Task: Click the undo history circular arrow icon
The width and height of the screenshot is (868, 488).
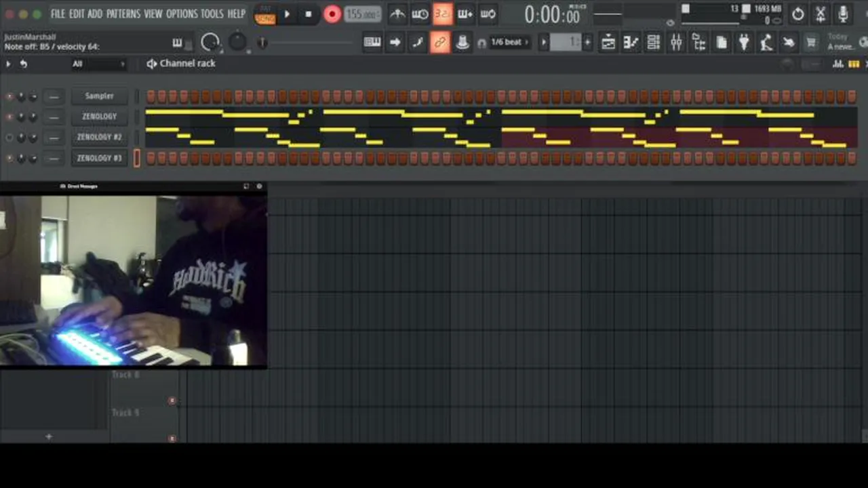Action: (798, 14)
